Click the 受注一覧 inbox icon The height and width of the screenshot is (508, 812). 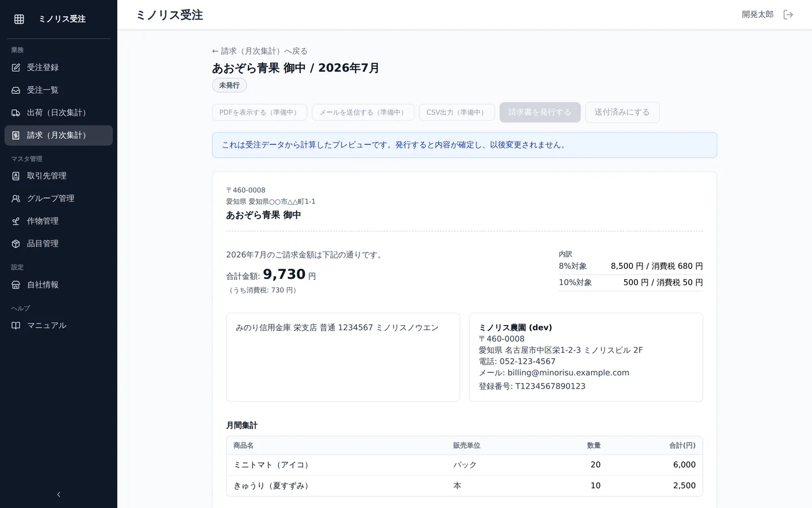tap(16, 90)
